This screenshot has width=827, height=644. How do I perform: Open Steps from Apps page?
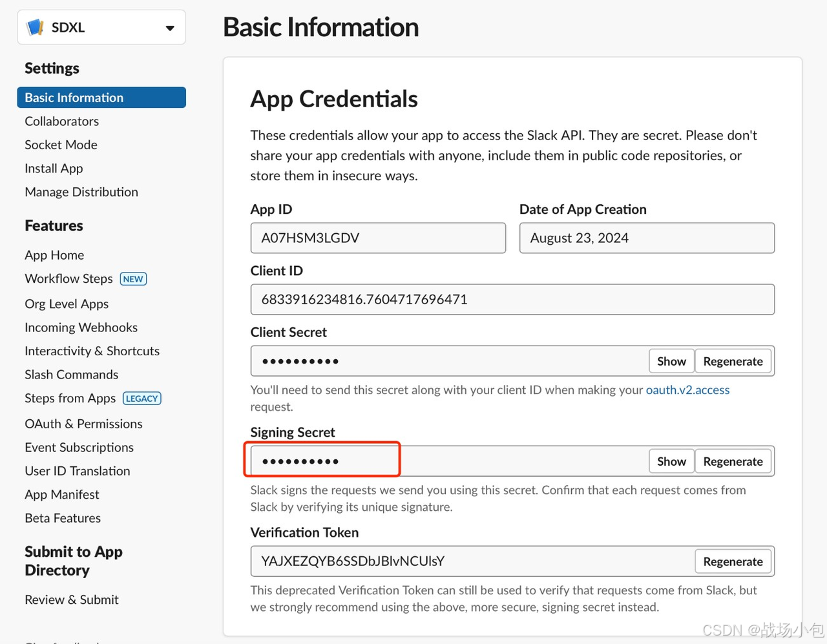pos(70,398)
